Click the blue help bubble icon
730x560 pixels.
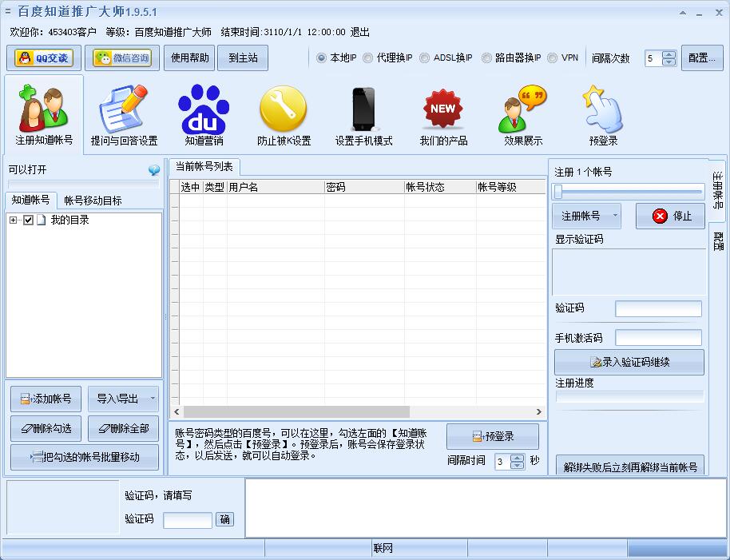pos(154,170)
